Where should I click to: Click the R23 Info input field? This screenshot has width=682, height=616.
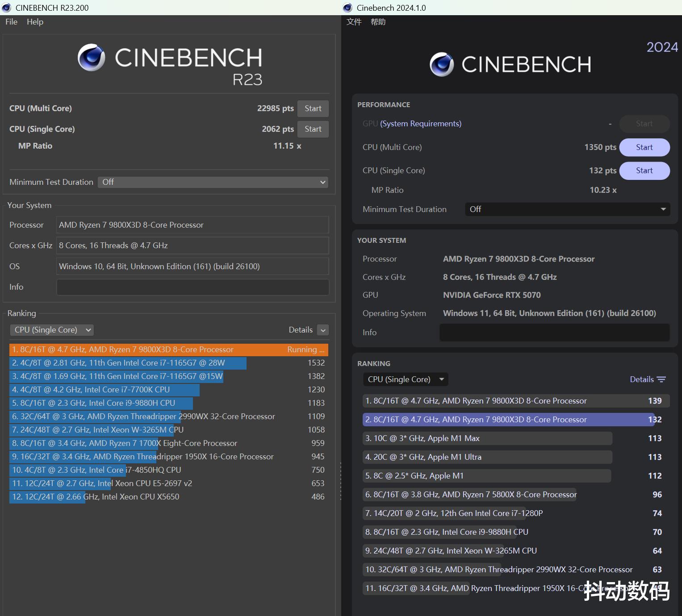click(x=192, y=287)
